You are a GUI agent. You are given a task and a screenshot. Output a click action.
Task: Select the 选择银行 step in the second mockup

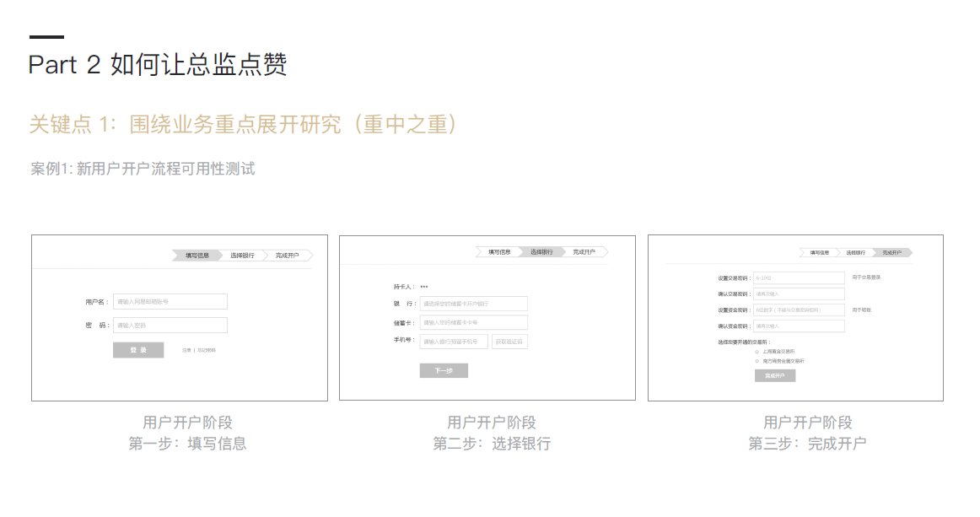541,252
